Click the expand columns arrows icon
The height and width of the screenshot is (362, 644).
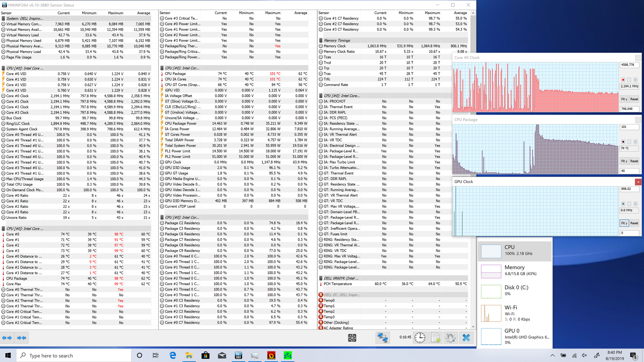click(x=7, y=338)
